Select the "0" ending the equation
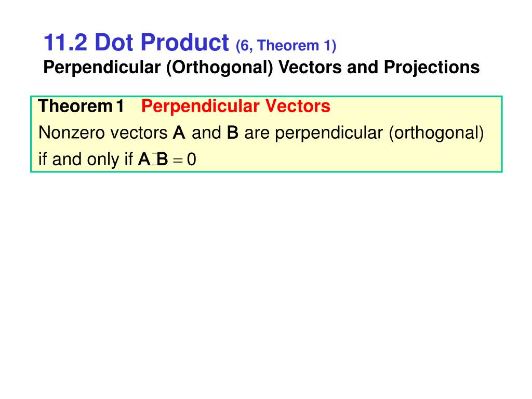Viewport: 532px width, 399px height. click(x=191, y=159)
